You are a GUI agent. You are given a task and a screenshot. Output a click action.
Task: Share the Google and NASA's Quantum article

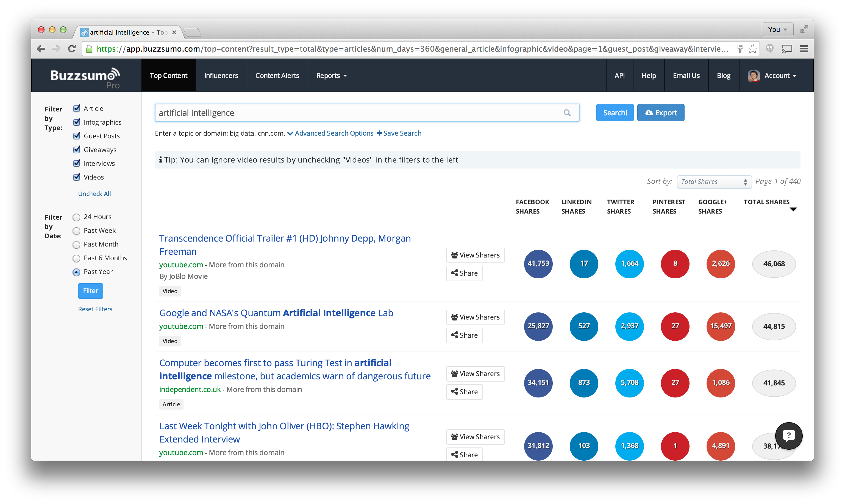[x=464, y=335]
